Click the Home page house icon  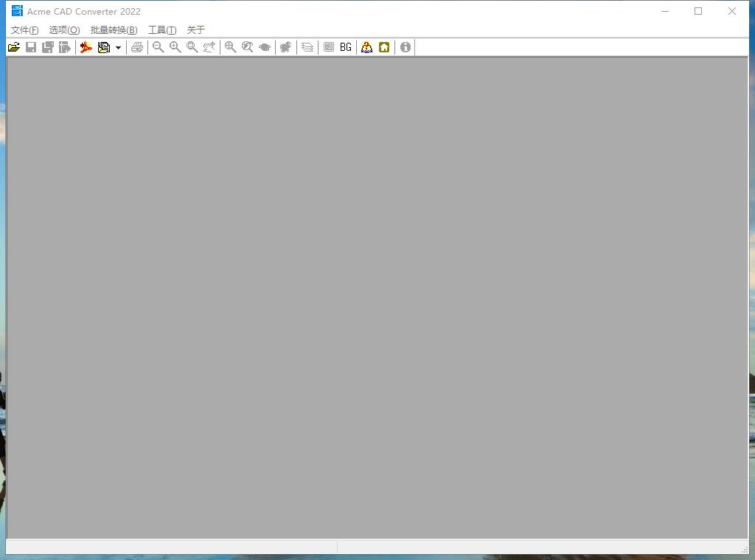[384, 47]
